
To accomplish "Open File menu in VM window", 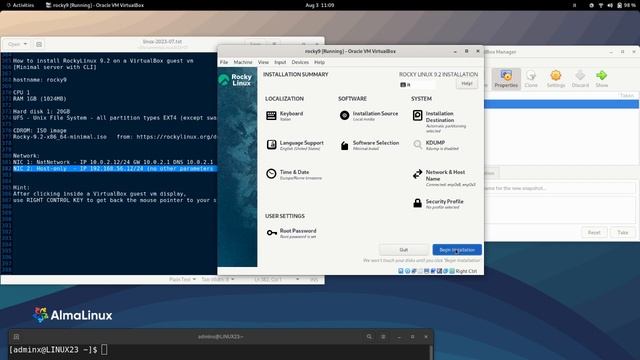I will point(224,62).
